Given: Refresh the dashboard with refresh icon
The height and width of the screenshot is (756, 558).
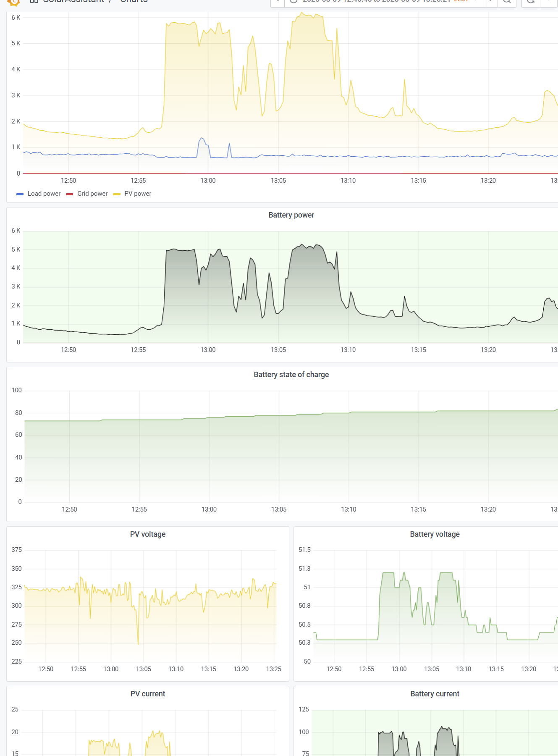Looking at the screenshot, I should coord(531,1).
